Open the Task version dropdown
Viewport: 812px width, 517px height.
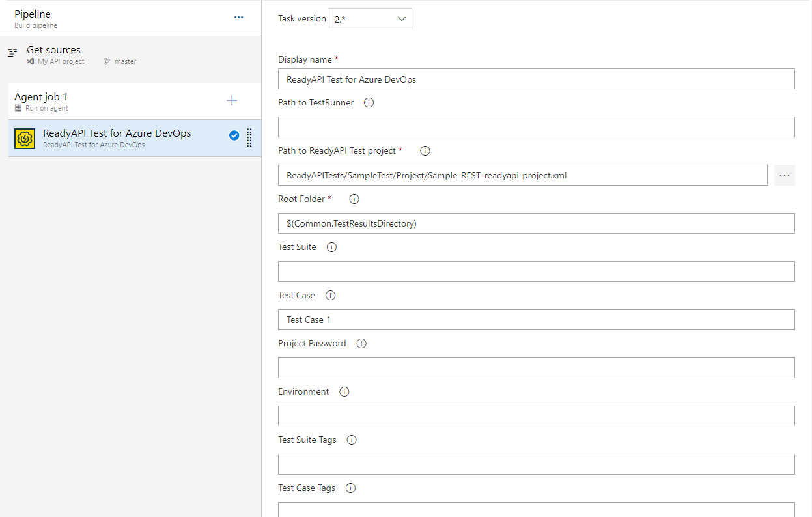coord(371,19)
